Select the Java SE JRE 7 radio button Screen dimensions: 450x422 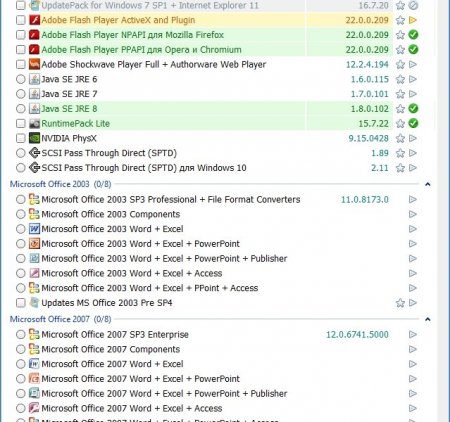[x=21, y=94]
